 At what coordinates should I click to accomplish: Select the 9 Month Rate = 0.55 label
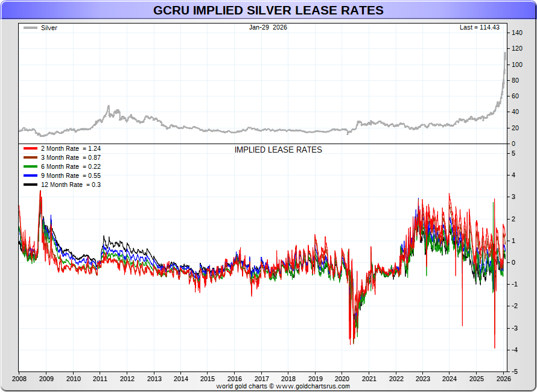point(71,175)
